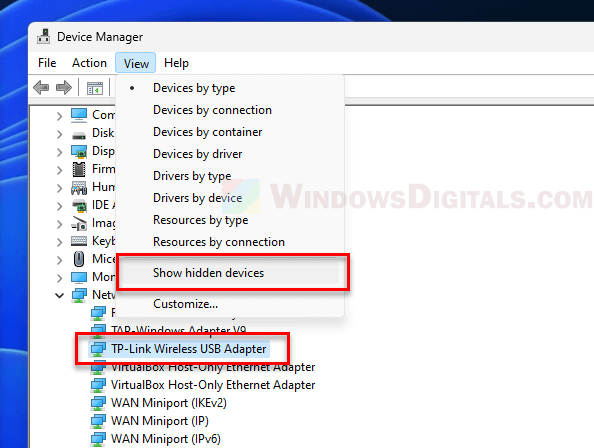This screenshot has height=448, width=594.
Task: Select Devices by connection view
Action: coord(230,110)
